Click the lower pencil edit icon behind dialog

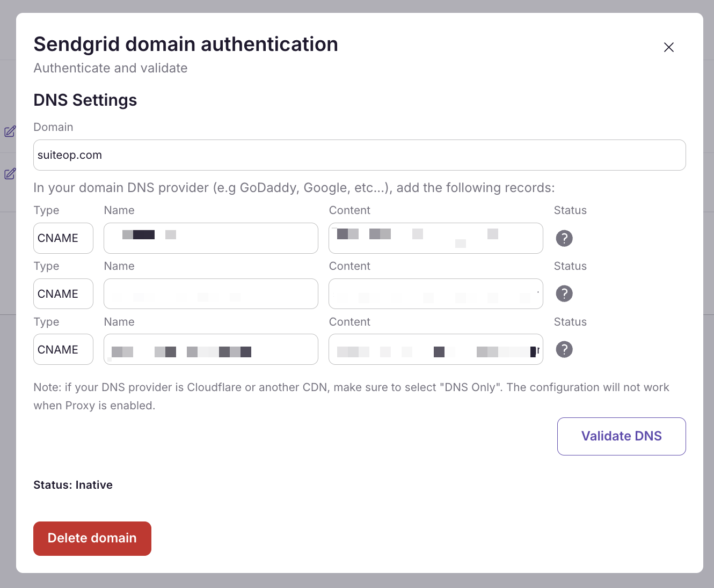pos(9,174)
